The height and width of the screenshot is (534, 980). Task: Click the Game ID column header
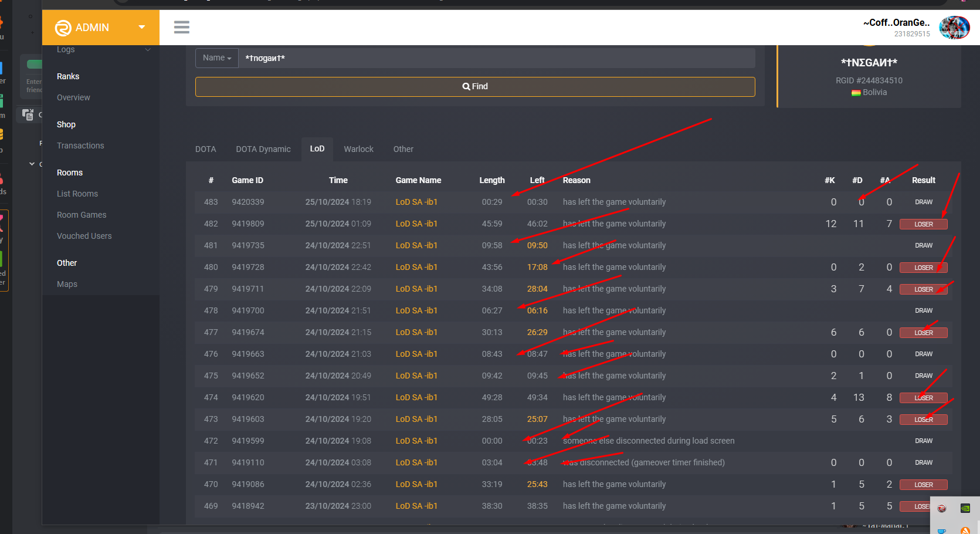(x=247, y=180)
